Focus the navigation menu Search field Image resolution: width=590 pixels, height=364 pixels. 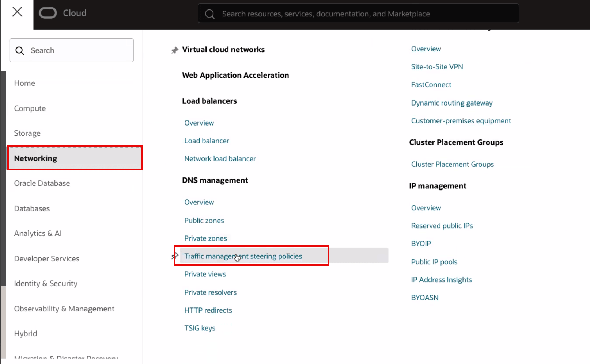[72, 50]
